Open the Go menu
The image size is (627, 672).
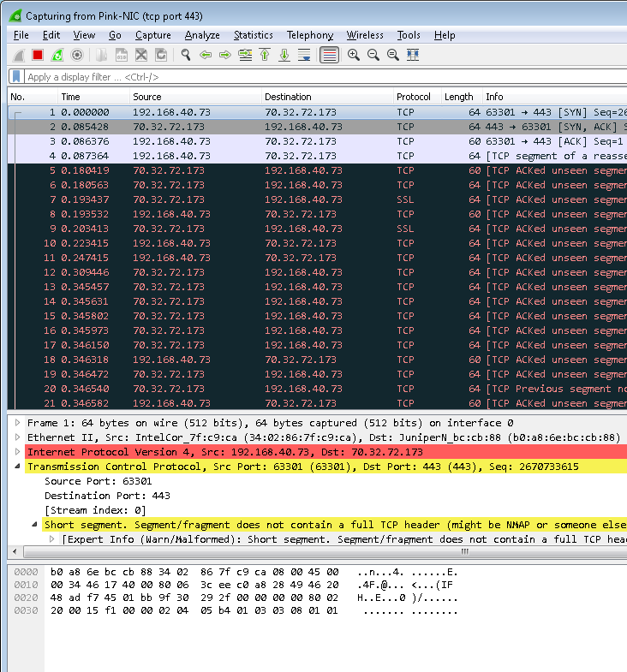pyautogui.click(x=115, y=35)
